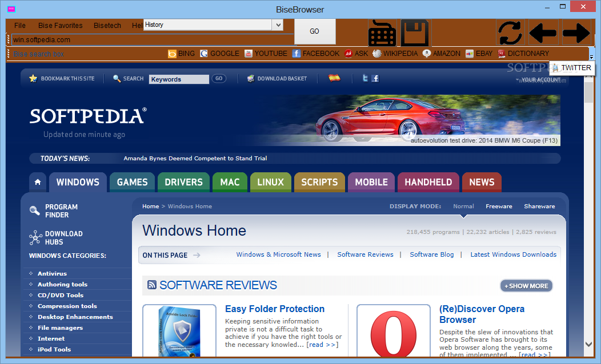This screenshot has height=364, width=601.
Task: Go forward with the right arrow
Action: click(x=576, y=32)
